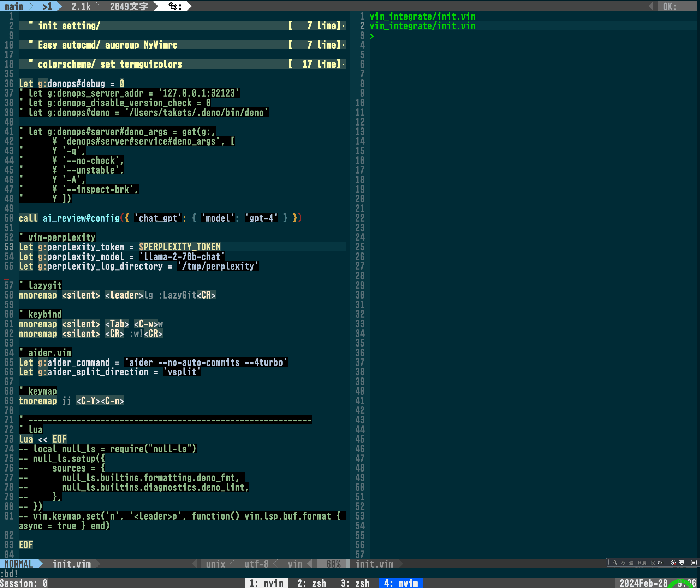The height and width of the screenshot is (588, 700).
Task: Click the tag-shaped icon in the IME bar
Action: (681, 563)
